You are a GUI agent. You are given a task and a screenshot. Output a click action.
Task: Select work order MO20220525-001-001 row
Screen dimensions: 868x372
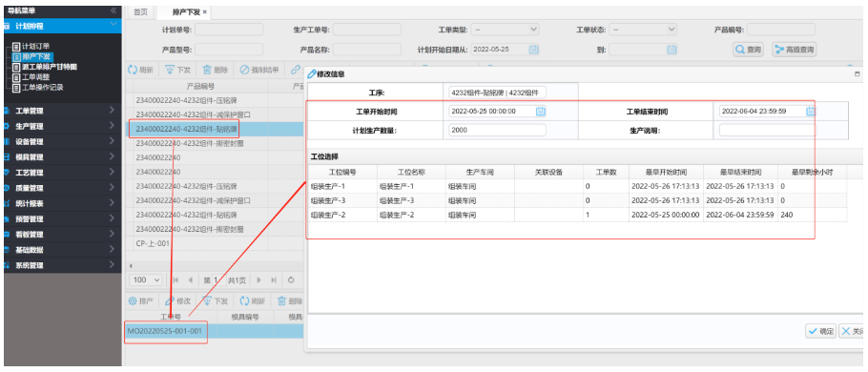tap(215, 331)
